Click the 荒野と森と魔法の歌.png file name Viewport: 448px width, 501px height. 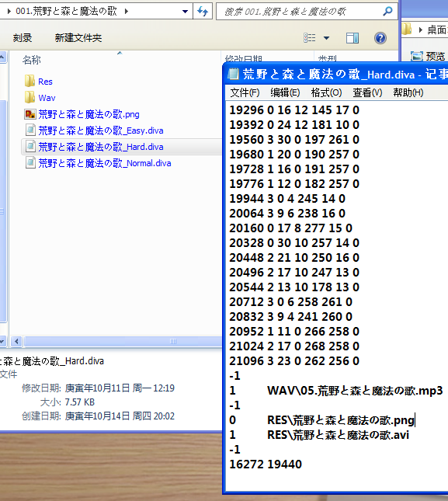pyautogui.click(x=89, y=114)
